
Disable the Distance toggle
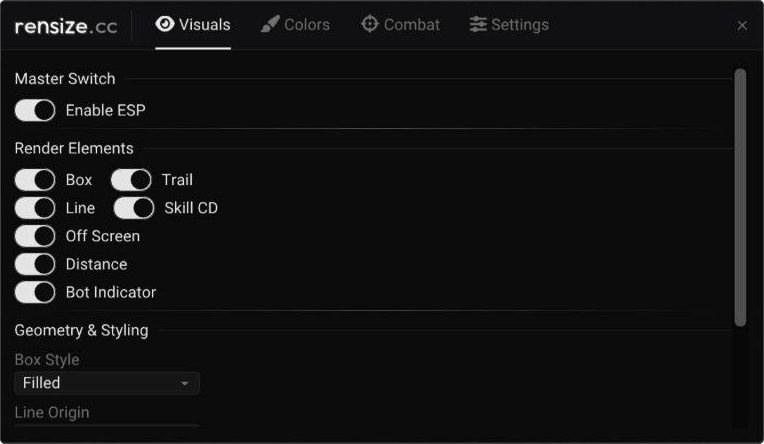point(35,264)
